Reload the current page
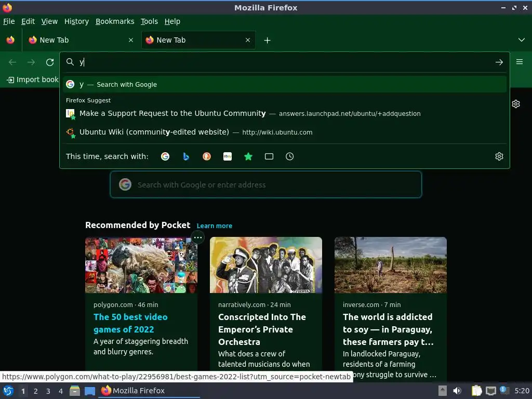 (x=50, y=62)
